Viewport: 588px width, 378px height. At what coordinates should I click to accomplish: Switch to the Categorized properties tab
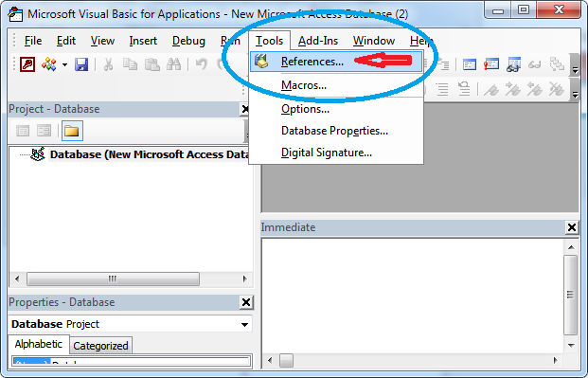click(100, 346)
